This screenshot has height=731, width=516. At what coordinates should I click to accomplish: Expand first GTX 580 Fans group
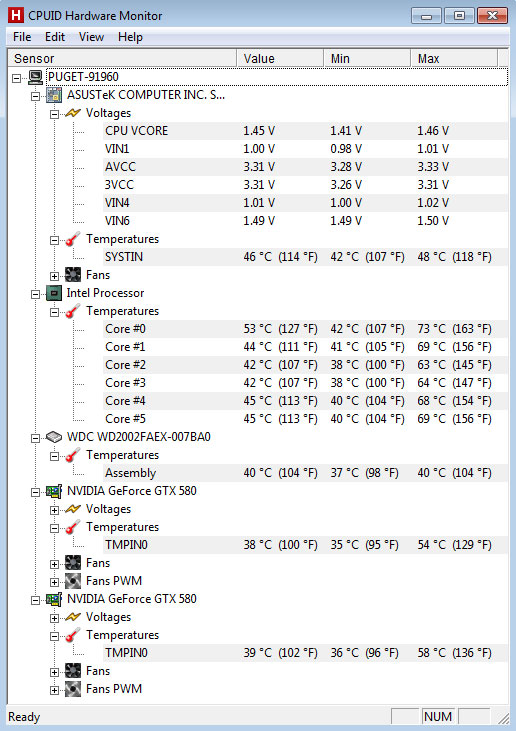click(x=55, y=564)
